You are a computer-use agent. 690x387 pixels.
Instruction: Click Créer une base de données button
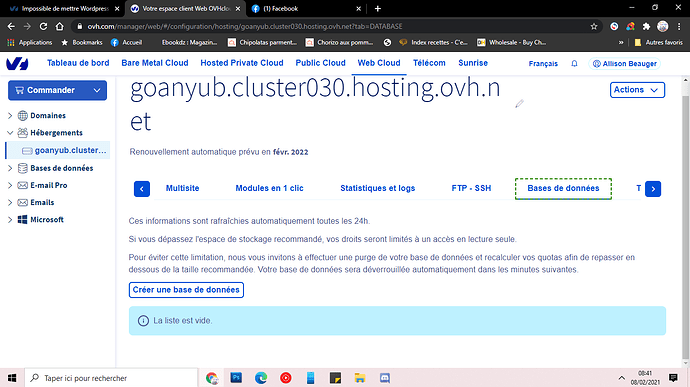click(x=186, y=290)
